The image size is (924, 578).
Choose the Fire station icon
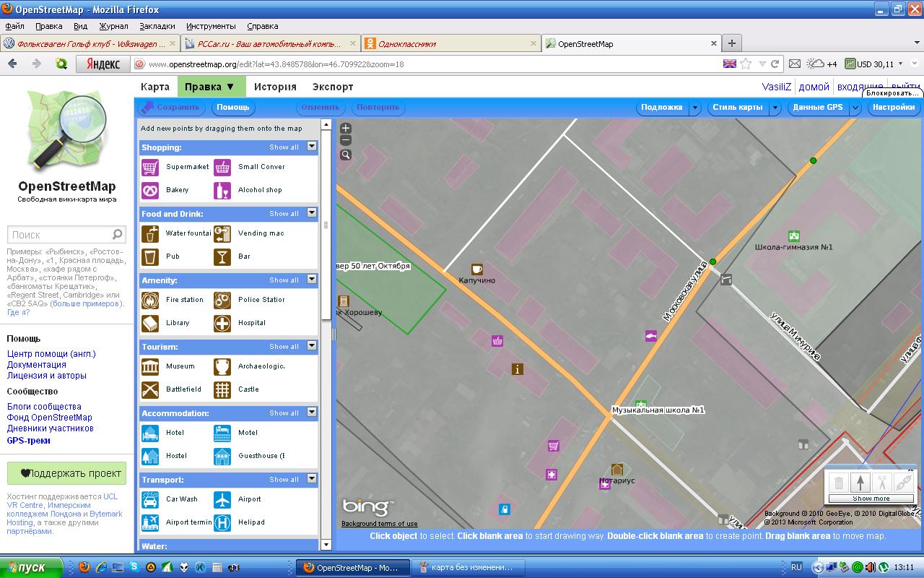150,300
